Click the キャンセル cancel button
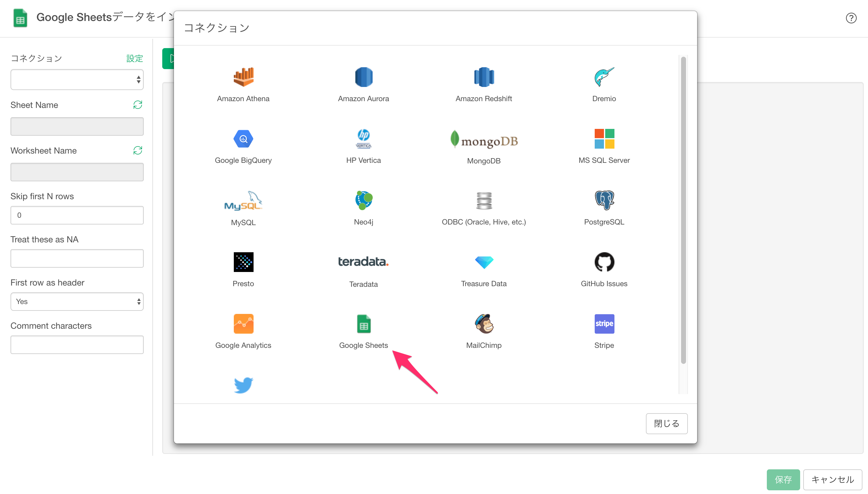868x494 pixels. (832, 480)
